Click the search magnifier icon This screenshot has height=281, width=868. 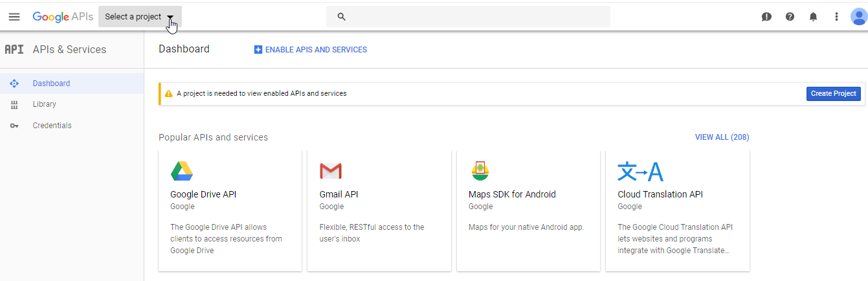pos(342,17)
